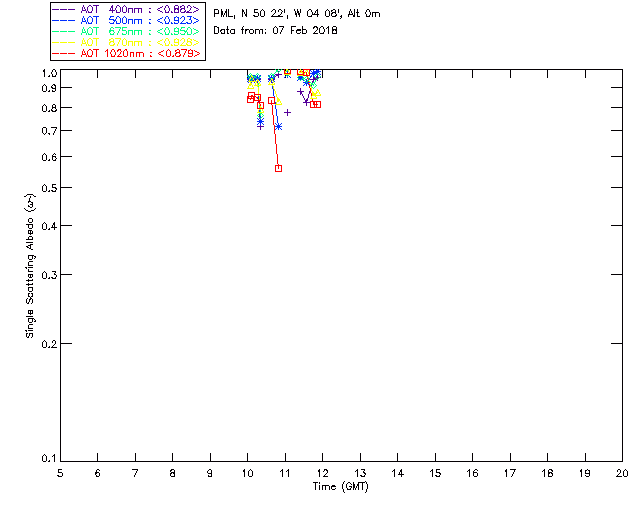Screen dimensions: 640x512
Task: Click y-axis tick label 0.2
Action: pos(49,344)
